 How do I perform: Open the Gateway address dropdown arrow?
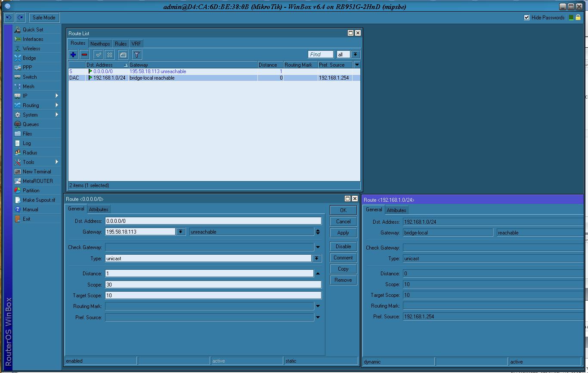click(x=181, y=232)
